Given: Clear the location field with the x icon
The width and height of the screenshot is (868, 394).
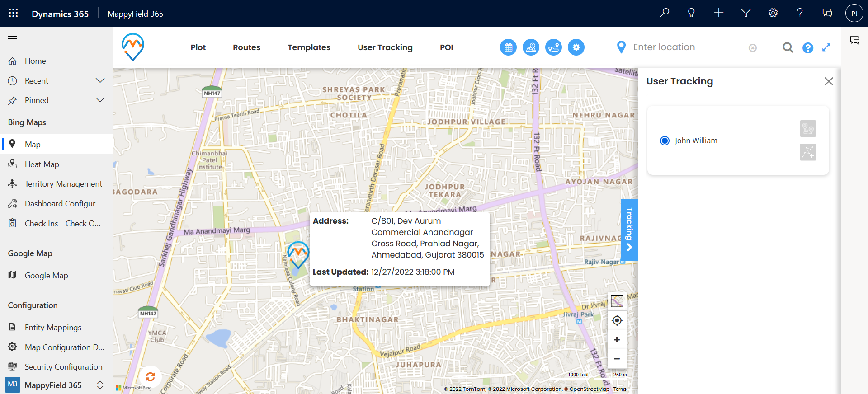Looking at the screenshot, I should [753, 48].
